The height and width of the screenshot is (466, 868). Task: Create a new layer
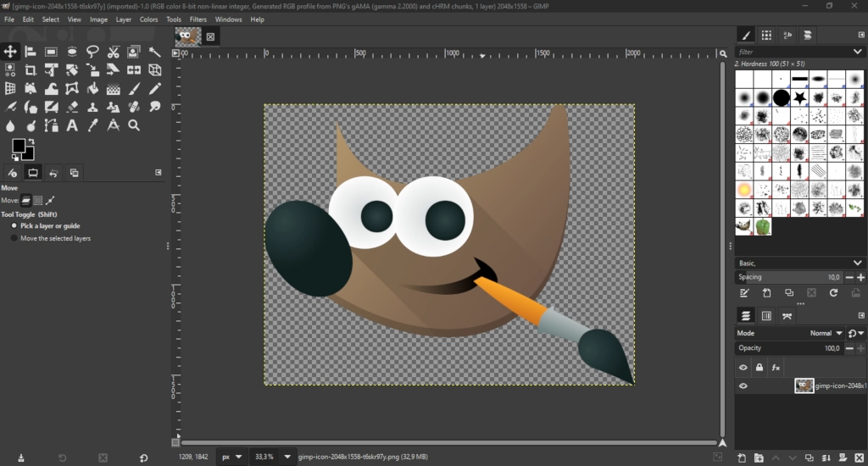(x=742, y=458)
